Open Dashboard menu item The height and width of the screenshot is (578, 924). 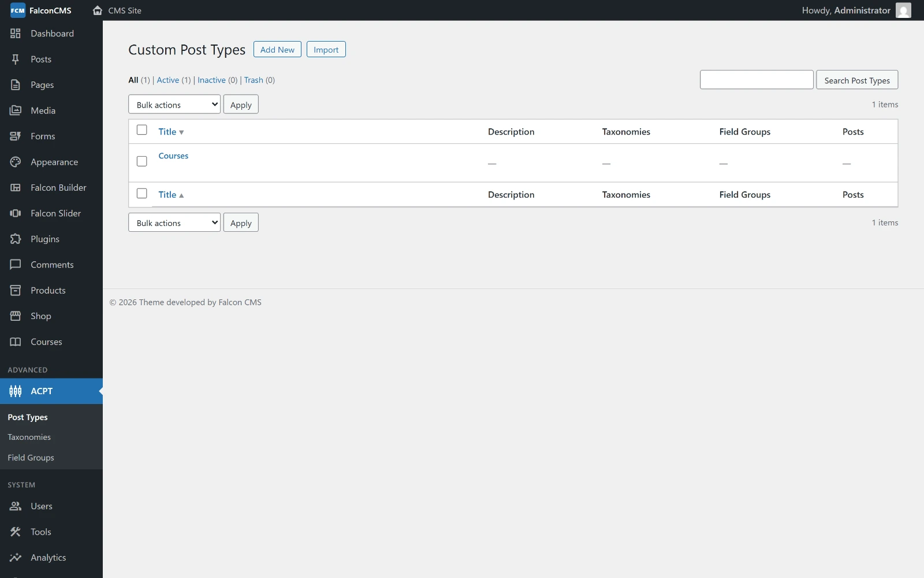point(51,34)
